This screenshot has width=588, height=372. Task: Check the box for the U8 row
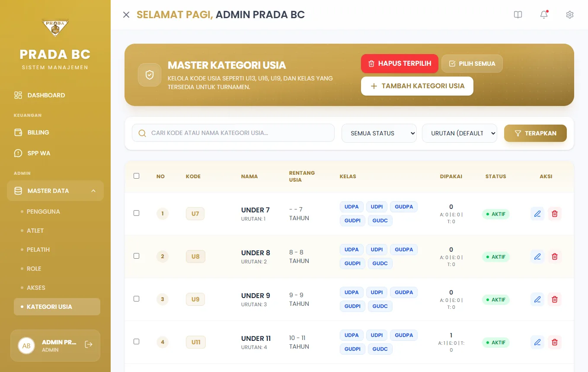(137, 256)
